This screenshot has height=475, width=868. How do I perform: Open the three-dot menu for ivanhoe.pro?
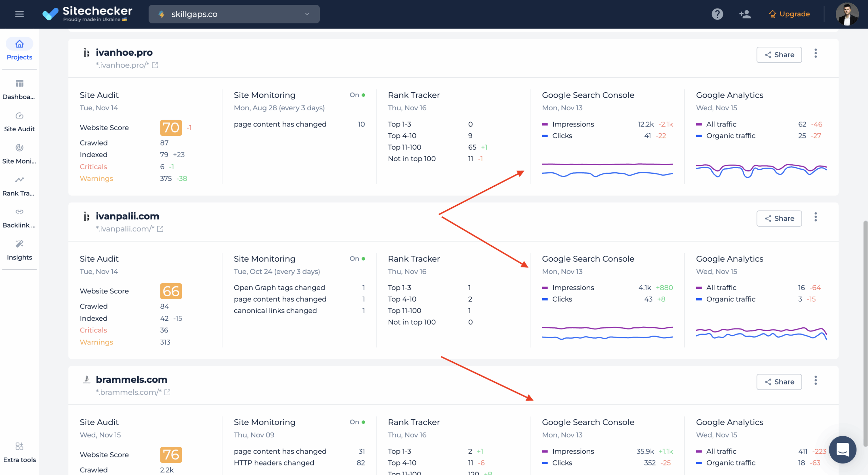pyautogui.click(x=816, y=54)
